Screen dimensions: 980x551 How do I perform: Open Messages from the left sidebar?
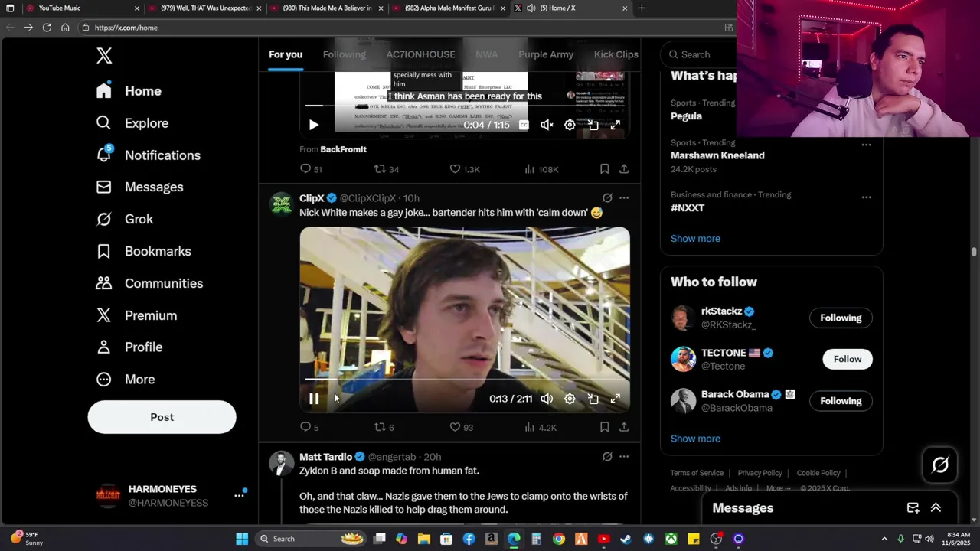tap(139, 187)
